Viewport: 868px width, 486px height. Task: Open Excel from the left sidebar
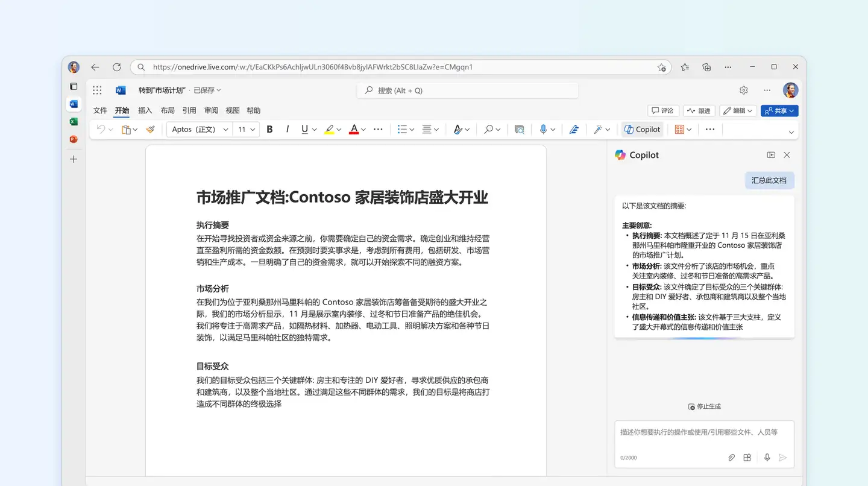pos(74,121)
